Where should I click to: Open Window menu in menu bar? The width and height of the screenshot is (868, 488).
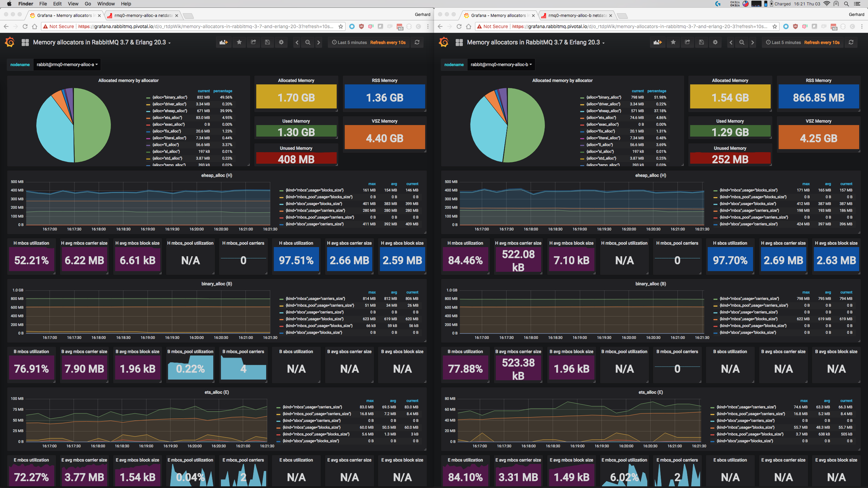(x=106, y=4)
